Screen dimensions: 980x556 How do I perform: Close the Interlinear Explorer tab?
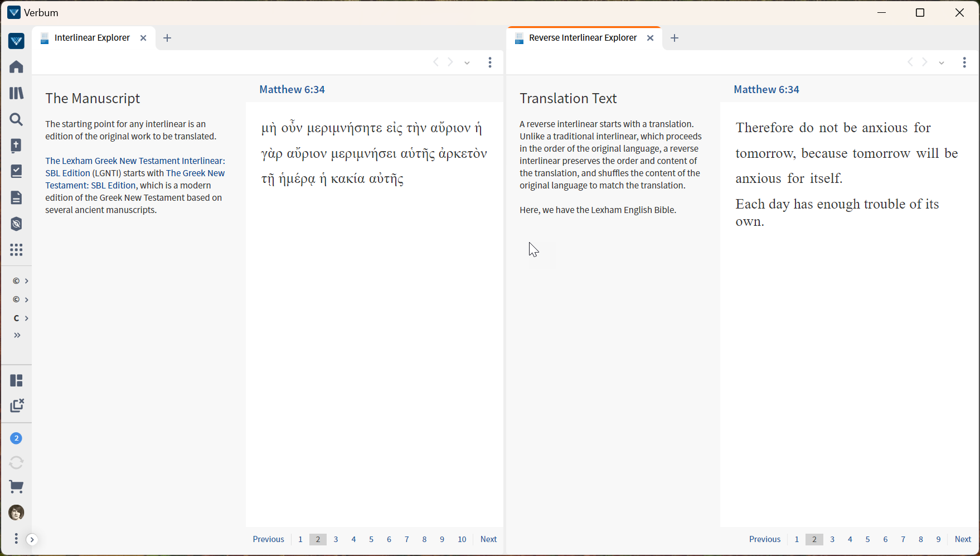[143, 38]
